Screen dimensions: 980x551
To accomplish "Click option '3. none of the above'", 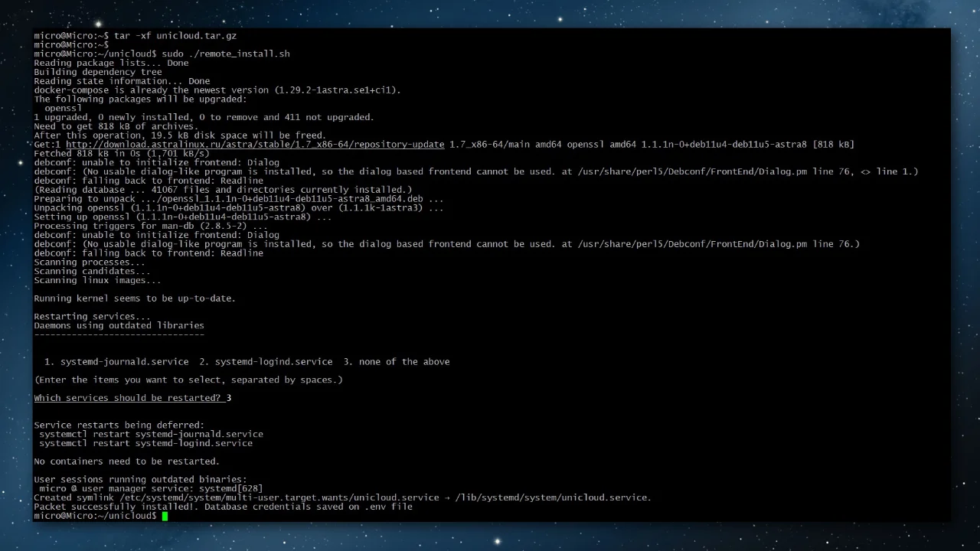I will (397, 361).
